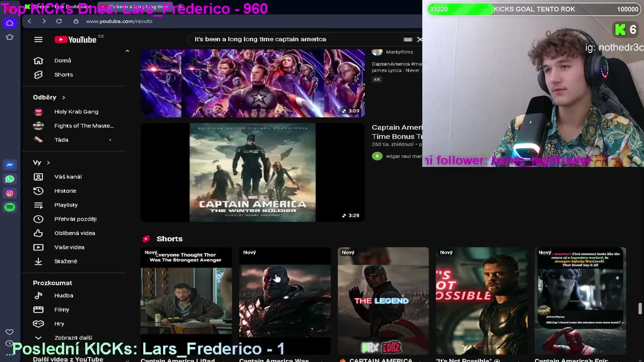
Task: Click the YouTube logo
Action: (x=75, y=40)
